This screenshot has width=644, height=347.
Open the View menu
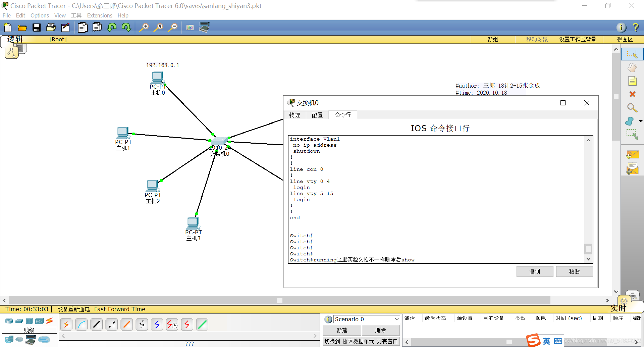60,15
